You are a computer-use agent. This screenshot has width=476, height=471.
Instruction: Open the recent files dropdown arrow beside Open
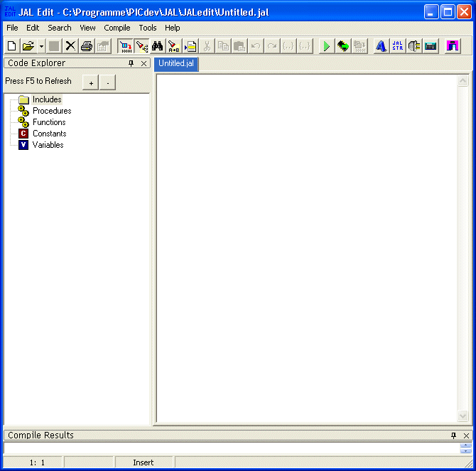[41, 46]
